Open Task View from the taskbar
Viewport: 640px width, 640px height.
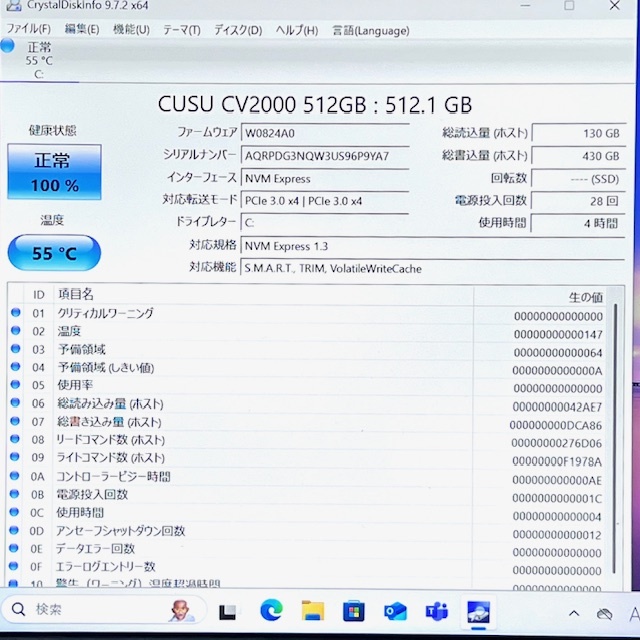[x=227, y=612]
